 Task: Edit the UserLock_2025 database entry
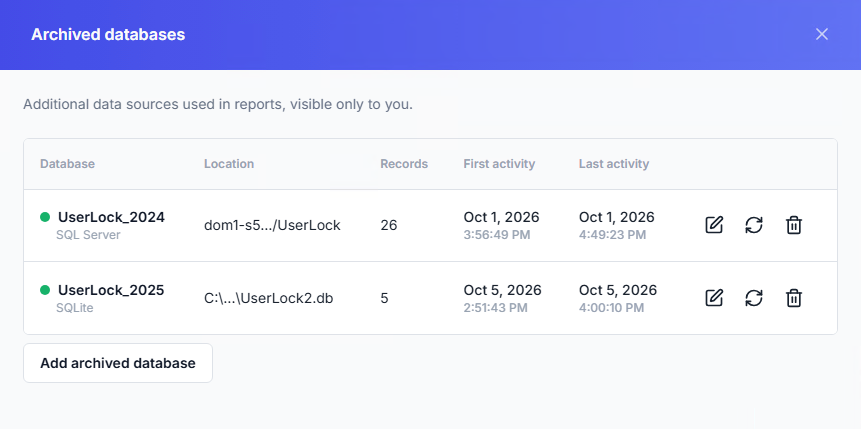pyautogui.click(x=714, y=298)
